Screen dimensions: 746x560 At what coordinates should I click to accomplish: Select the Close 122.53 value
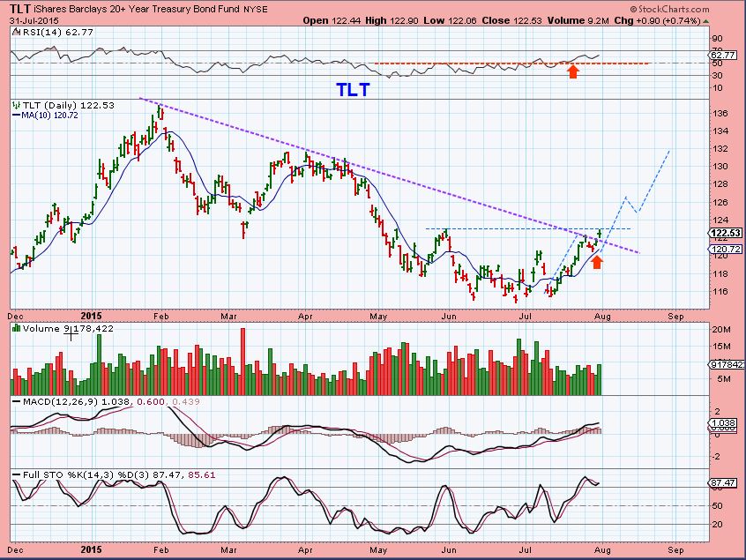point(512,20)
